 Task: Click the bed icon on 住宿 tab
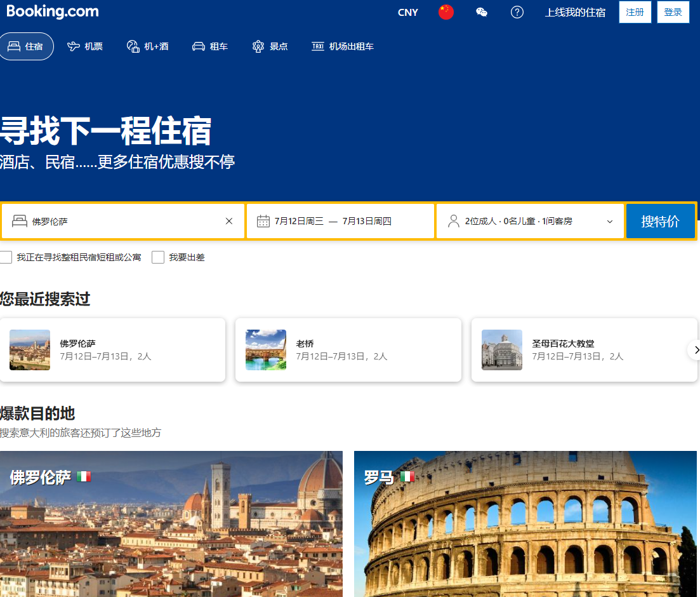click(x=14, y=46)
